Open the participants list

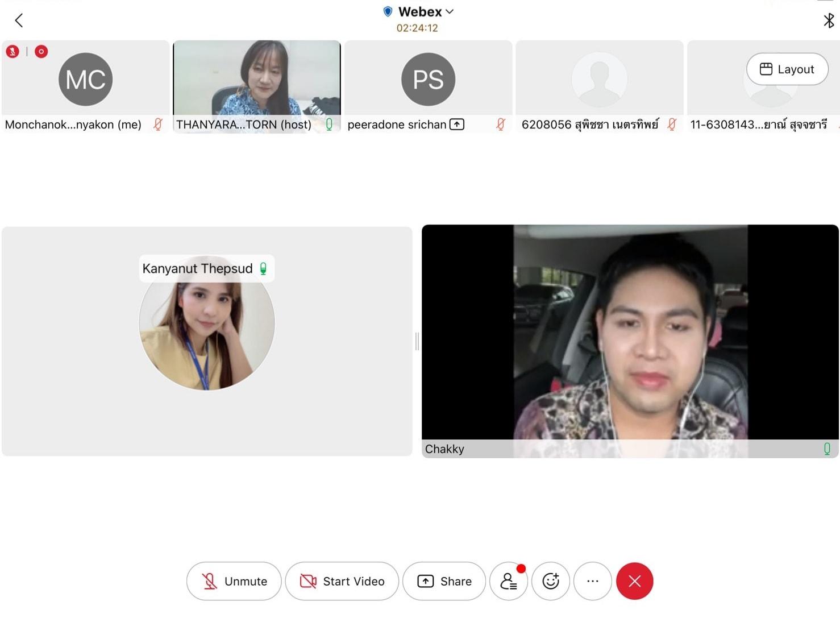point(509,581)
